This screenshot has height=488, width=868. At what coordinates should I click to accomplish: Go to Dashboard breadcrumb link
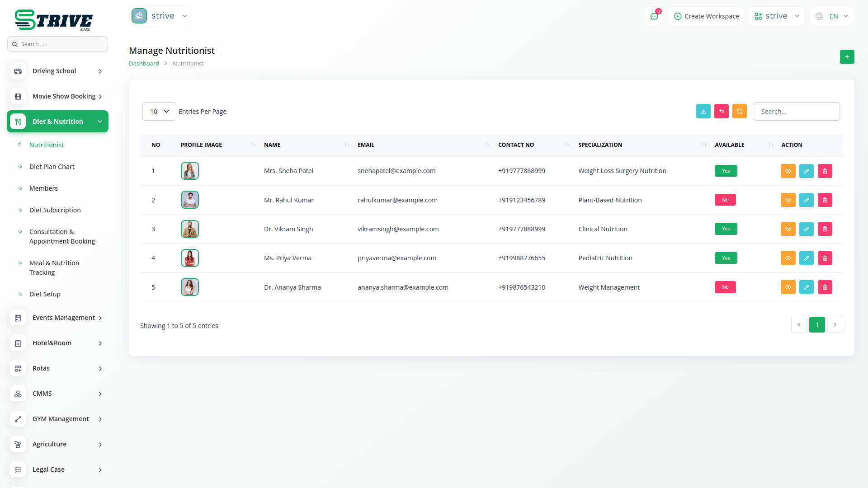point(144,64)
